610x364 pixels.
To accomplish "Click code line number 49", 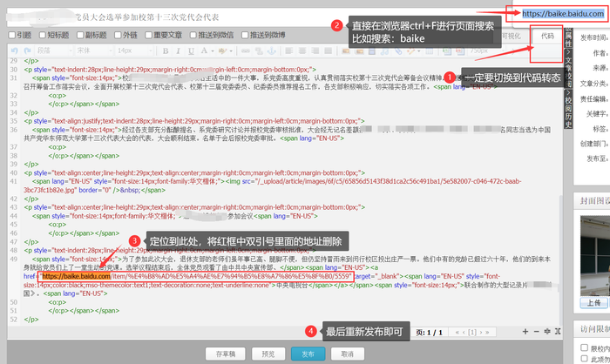I will click(x=14, y=259).
